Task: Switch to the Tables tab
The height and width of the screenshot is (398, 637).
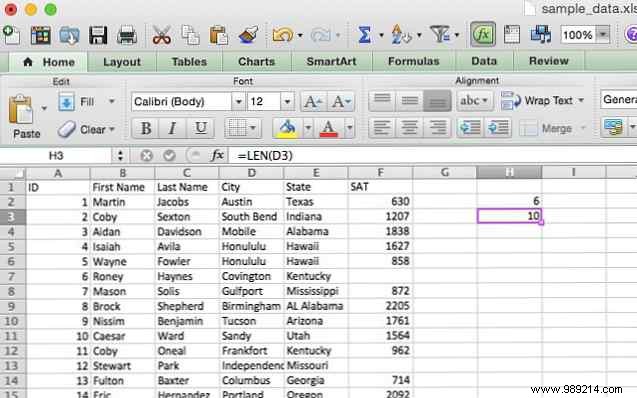Action: [189, 62]
